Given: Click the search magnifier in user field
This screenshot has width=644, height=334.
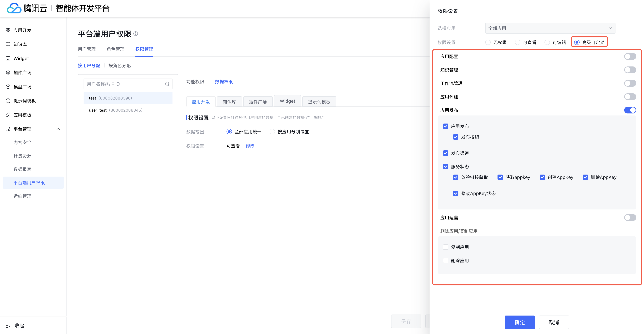Looking at the screenshot, I should click(x=167, y=84).
